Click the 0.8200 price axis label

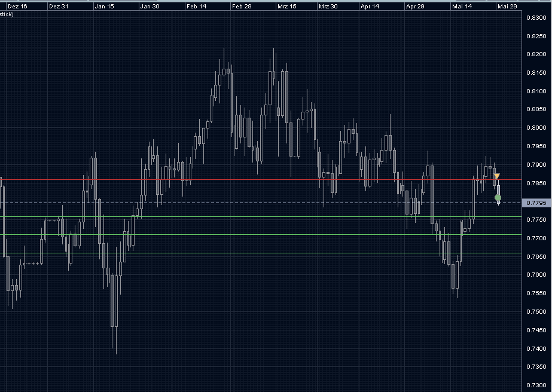tap(536, 54)
